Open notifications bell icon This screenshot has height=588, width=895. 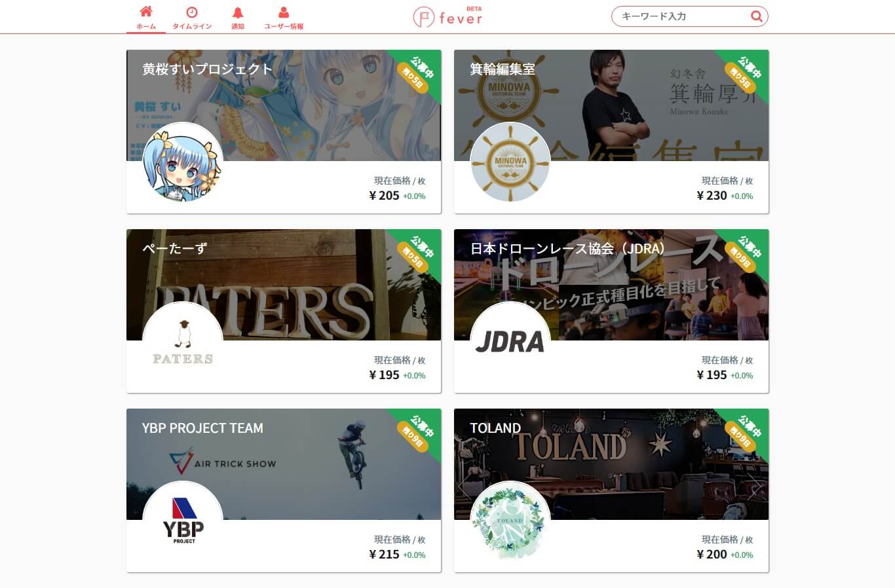coord(238,12)
